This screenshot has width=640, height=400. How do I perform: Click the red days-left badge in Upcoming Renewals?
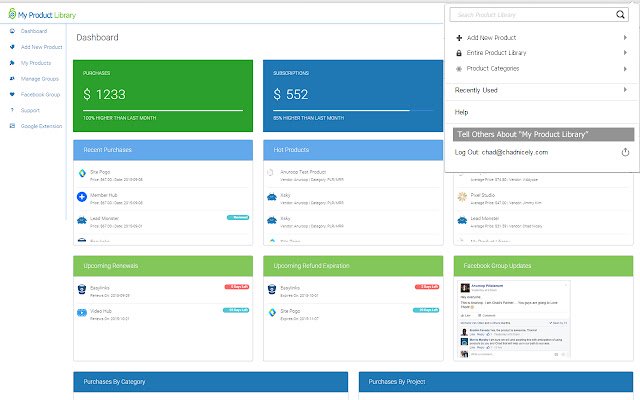pos(237,287)
